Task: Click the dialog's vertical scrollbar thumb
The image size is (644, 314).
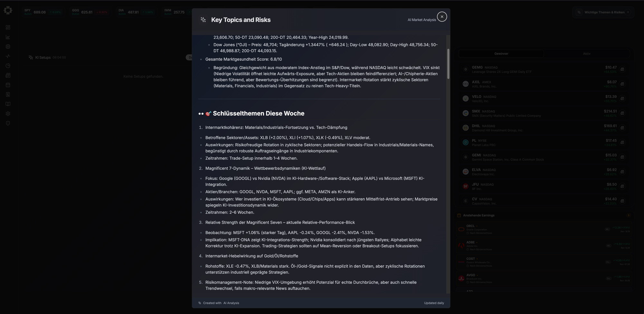Action: click(x=448, y=64)
